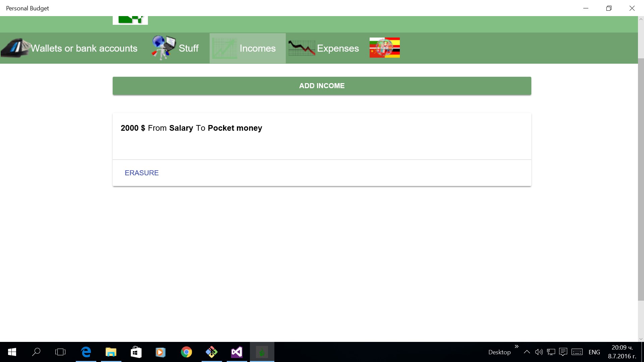Open the Stuff tab
The width and height of the screenshot is (644, 362).
pyautogui.click(x=189, y=48)
